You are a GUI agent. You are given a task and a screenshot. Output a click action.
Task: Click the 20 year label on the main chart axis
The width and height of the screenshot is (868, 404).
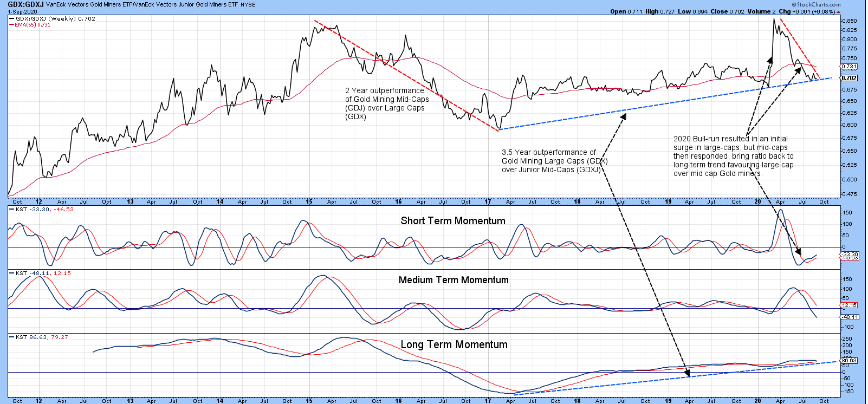click(x=757, y=201)
